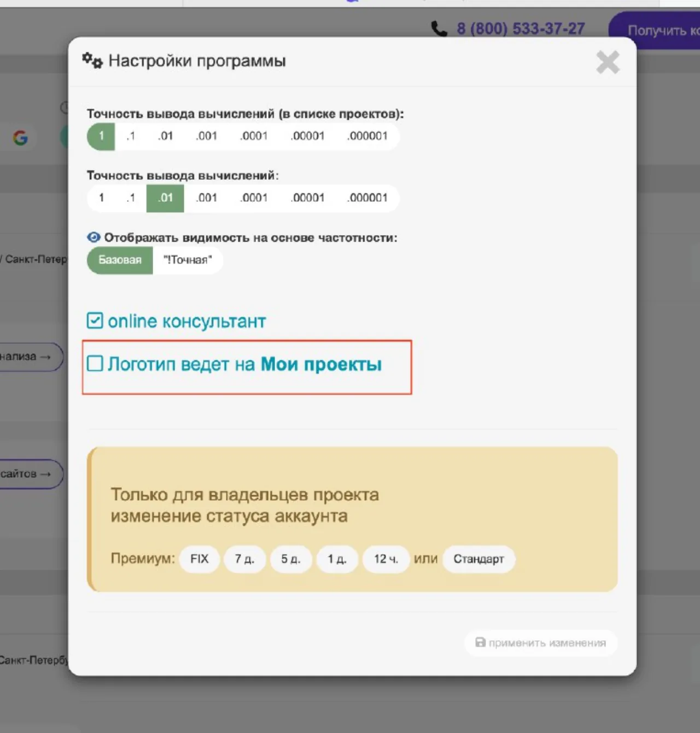The width and height of the screenshot is (700, 733).
Task: Set project list precision to .1
Action: click(x=130, y=136)
